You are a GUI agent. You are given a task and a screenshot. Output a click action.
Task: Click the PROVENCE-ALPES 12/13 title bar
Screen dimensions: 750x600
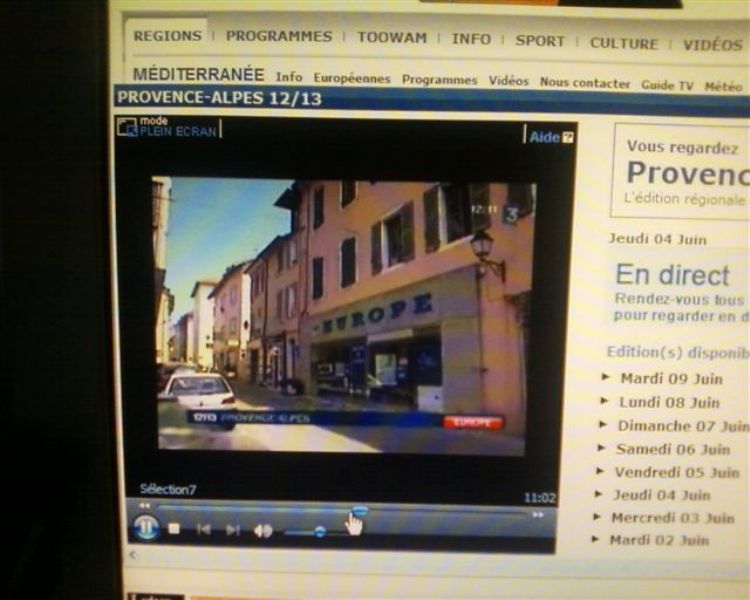tap(430, 100)
